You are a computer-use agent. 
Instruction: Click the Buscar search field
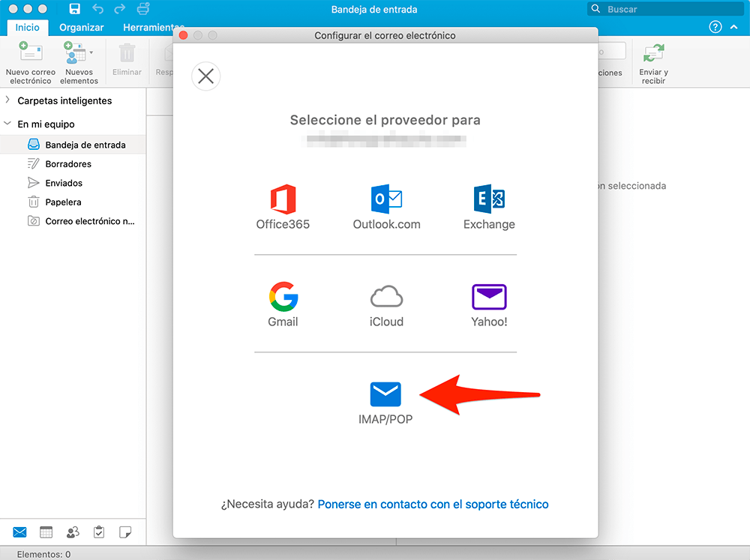click(664, 9)
